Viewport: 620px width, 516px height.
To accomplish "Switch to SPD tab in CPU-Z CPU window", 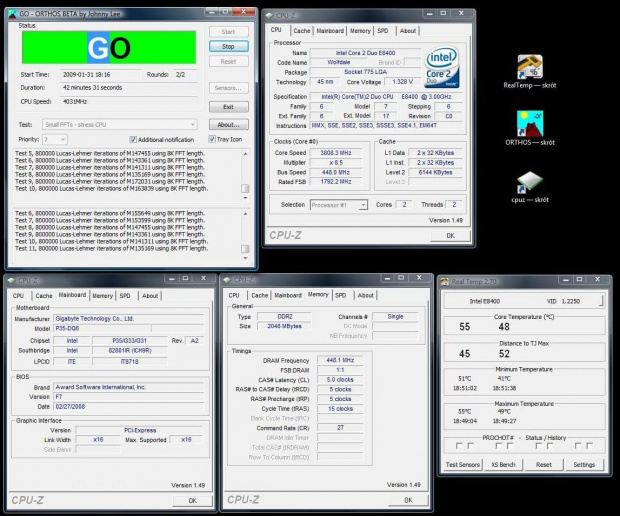I will click(383, 31).
